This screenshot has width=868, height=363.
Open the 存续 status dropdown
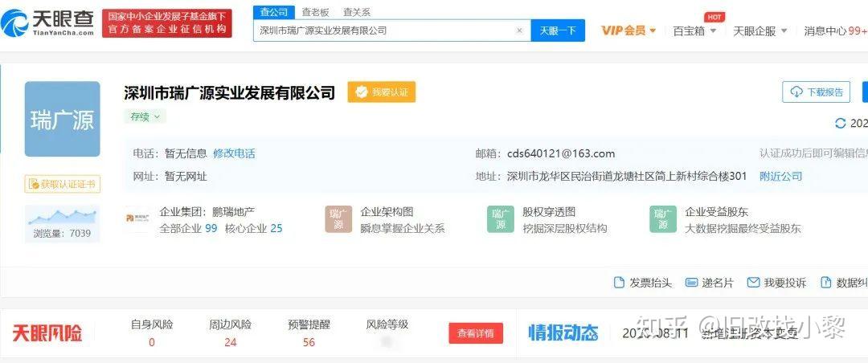point(145,116)
